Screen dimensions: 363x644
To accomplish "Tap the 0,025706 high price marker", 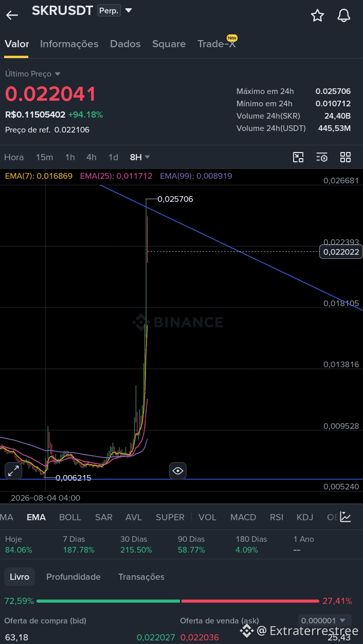I will pos(175,199).
